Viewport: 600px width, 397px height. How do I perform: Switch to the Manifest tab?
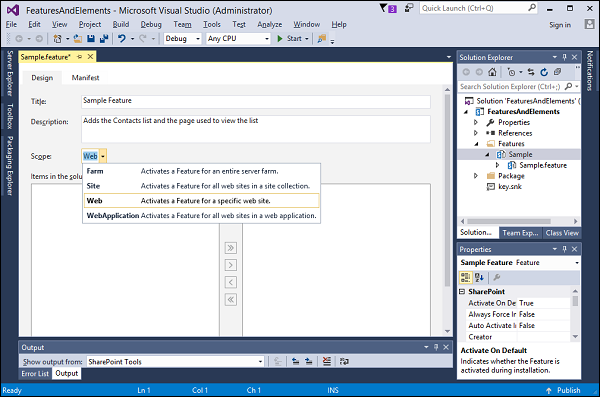[x=85, y=78]
